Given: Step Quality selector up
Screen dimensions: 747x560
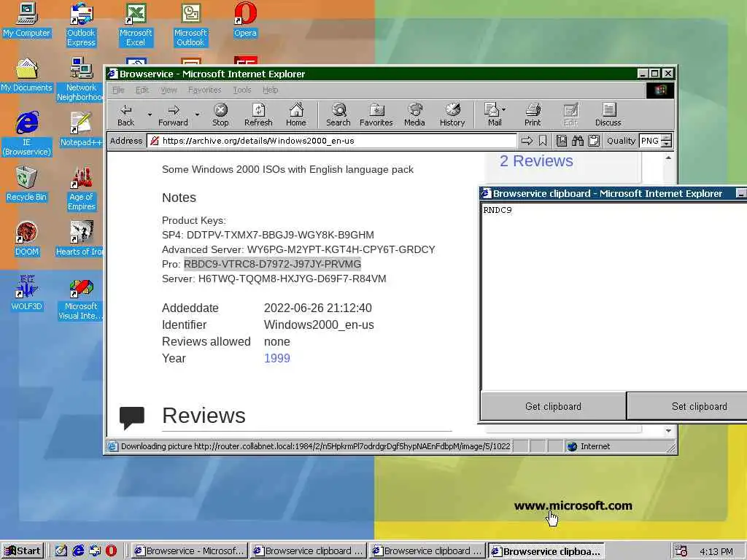Looking at the screenshot, I should click(667, 138).
